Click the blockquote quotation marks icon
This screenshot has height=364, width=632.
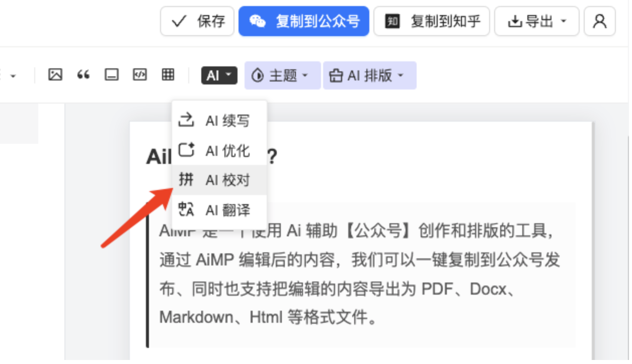coord(83,75)
